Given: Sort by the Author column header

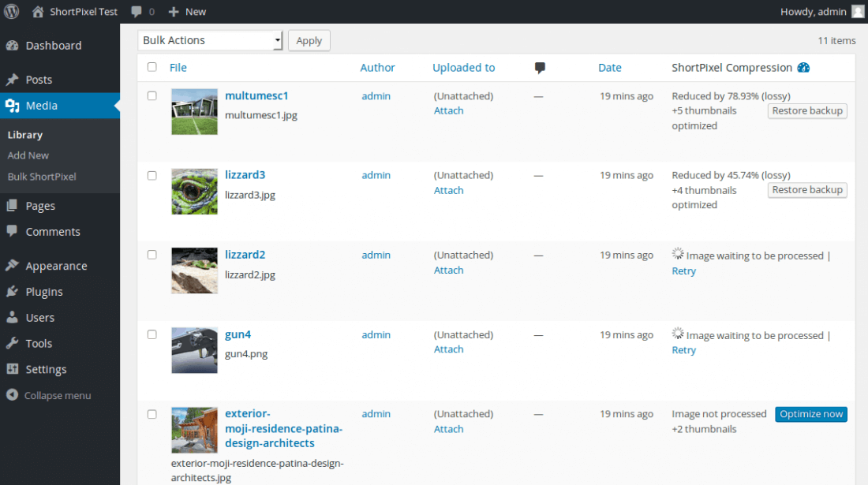Looking at the screenshot, I should 377,68.
